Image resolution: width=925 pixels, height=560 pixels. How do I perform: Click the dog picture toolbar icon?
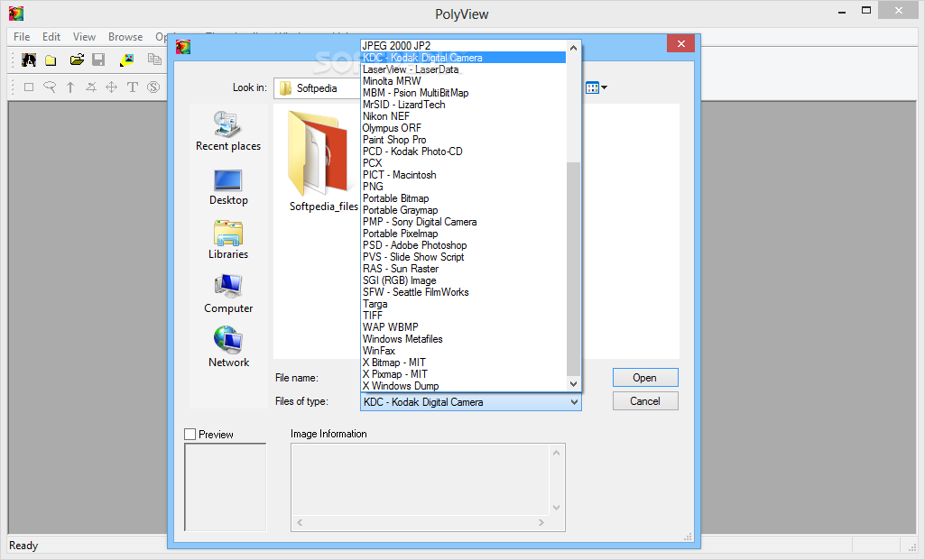28,60
